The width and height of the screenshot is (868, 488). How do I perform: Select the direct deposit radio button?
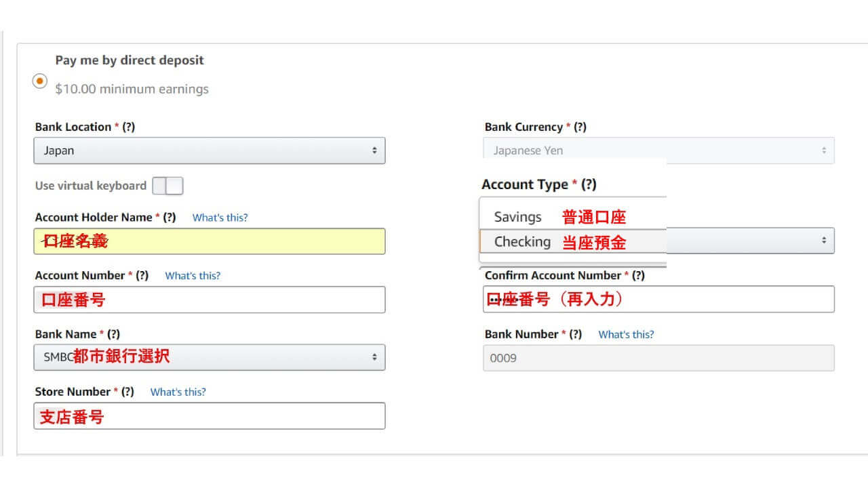[40, 81]
